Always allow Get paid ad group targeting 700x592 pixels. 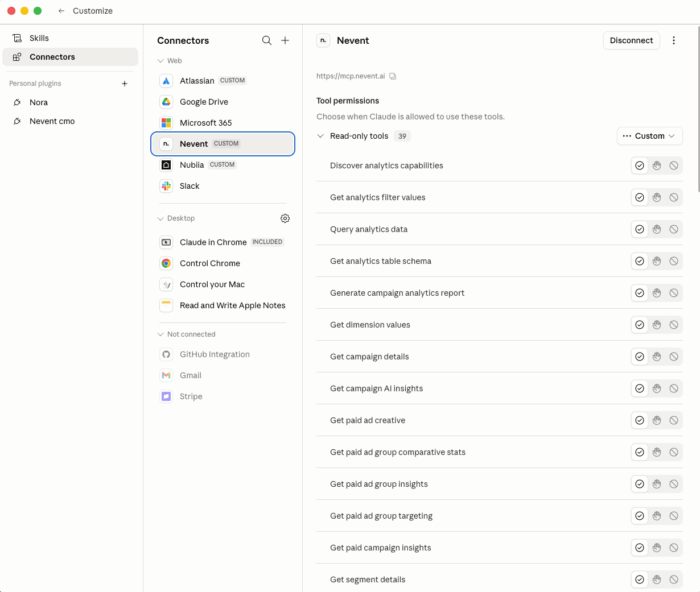(x=640, y=516)
